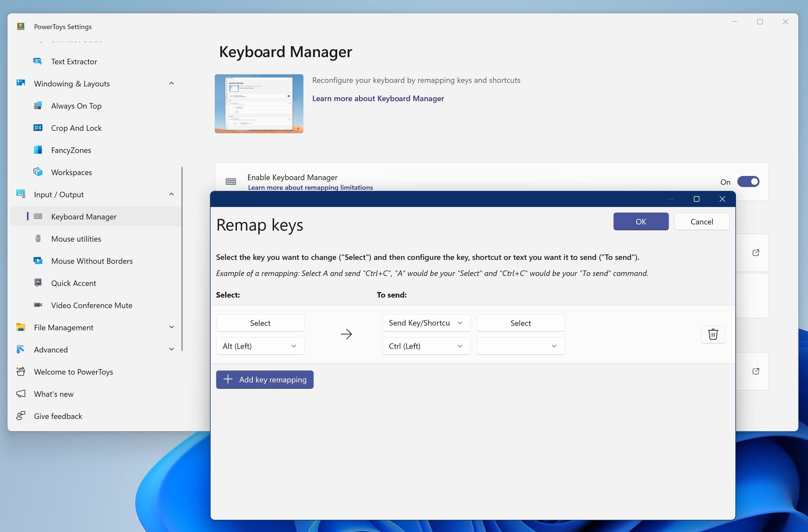Open the Alt (Left) key dropdown
This screenshot has height=532, width=808.
pyautogui.click(x=260, y=346)
